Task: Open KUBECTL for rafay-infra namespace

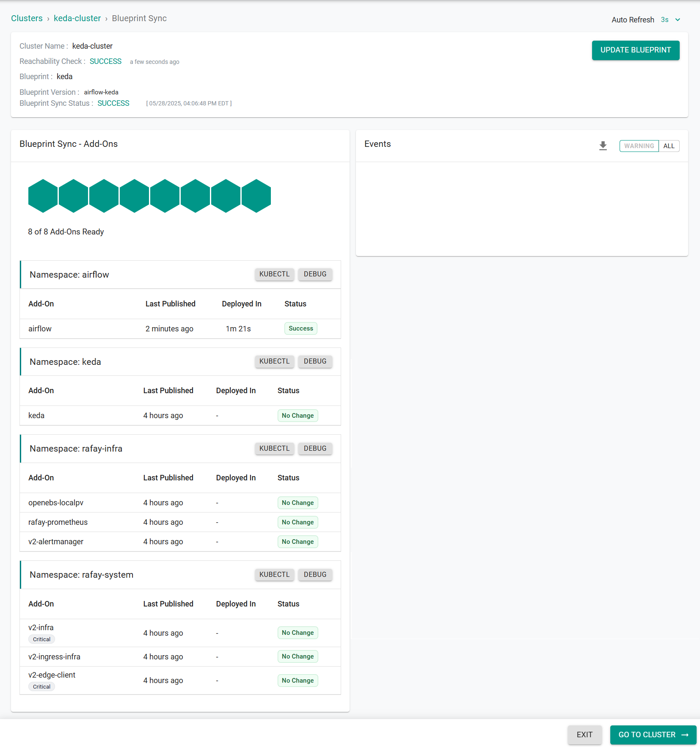Action: (x=274, y=449)
